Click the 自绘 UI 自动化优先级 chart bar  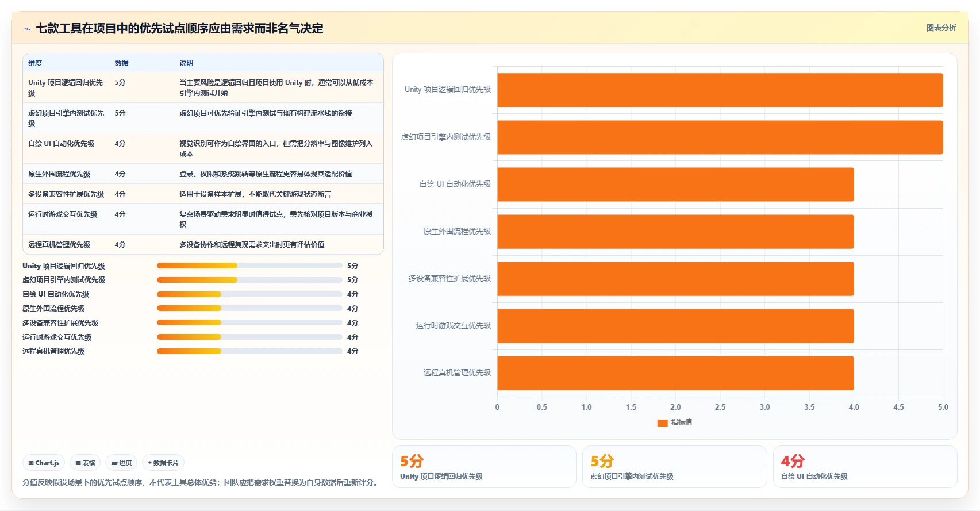[675, 185]
